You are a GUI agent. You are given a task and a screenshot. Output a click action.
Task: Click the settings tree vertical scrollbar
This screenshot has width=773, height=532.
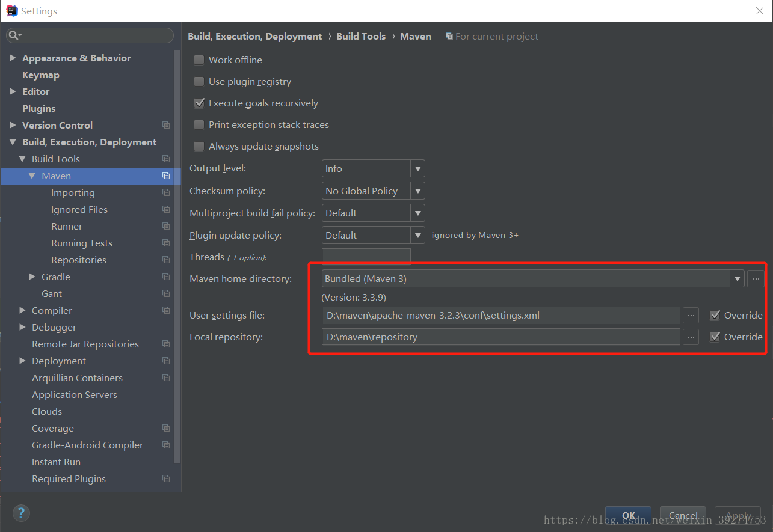[x=177, y=257]
